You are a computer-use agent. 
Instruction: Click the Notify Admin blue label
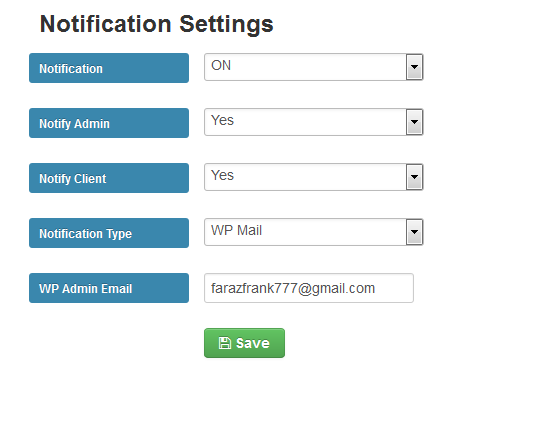tap(109, 123)
